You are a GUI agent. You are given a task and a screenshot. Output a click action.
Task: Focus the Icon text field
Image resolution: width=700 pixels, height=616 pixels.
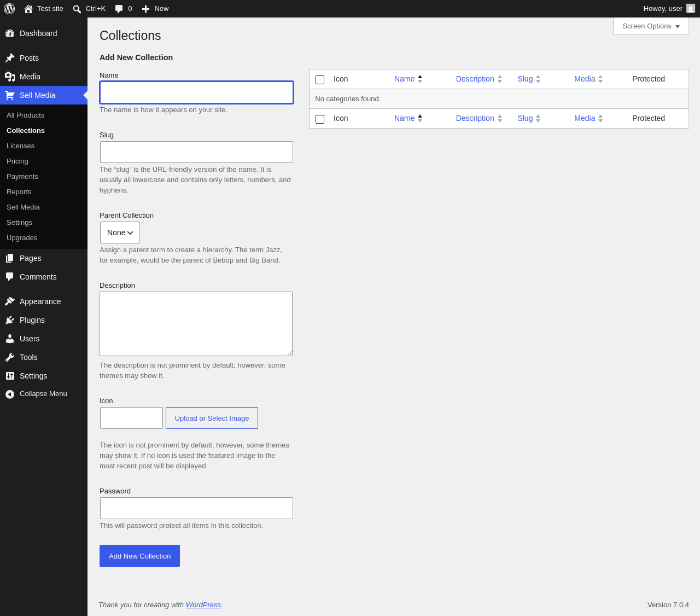pos(131,418)
